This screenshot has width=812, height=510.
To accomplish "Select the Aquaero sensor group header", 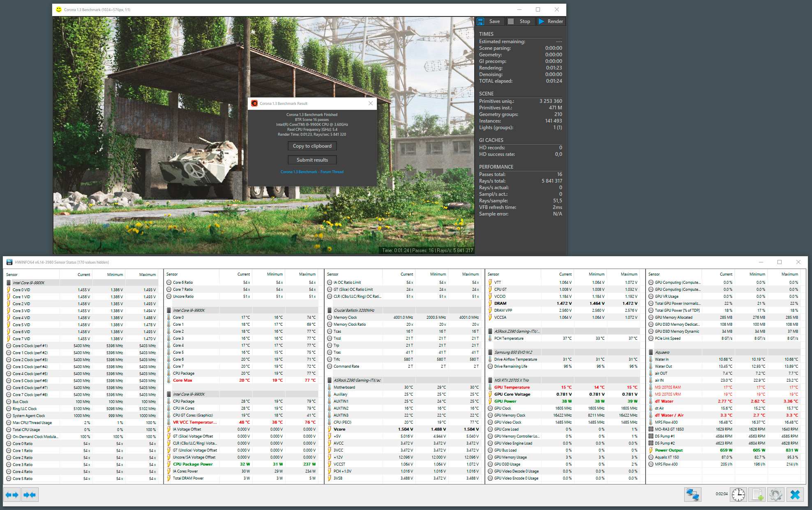I will point(662,352).
